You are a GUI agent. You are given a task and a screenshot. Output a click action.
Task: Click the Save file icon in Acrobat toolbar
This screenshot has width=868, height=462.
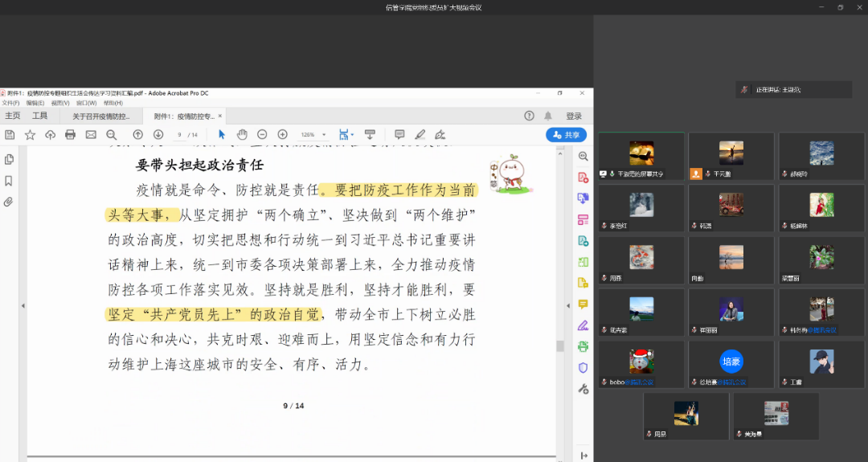(x=10, y=135)
